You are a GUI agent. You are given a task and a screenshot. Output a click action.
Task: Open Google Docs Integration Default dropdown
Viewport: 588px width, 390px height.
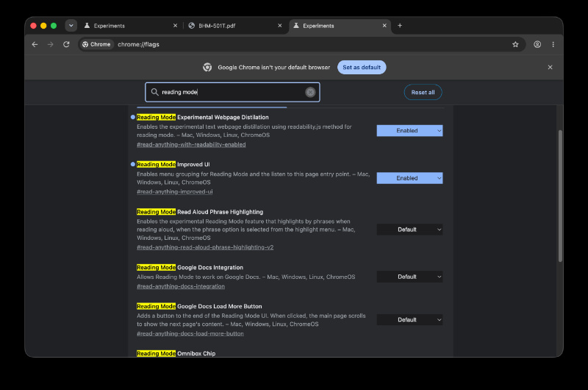pos(409,277)
